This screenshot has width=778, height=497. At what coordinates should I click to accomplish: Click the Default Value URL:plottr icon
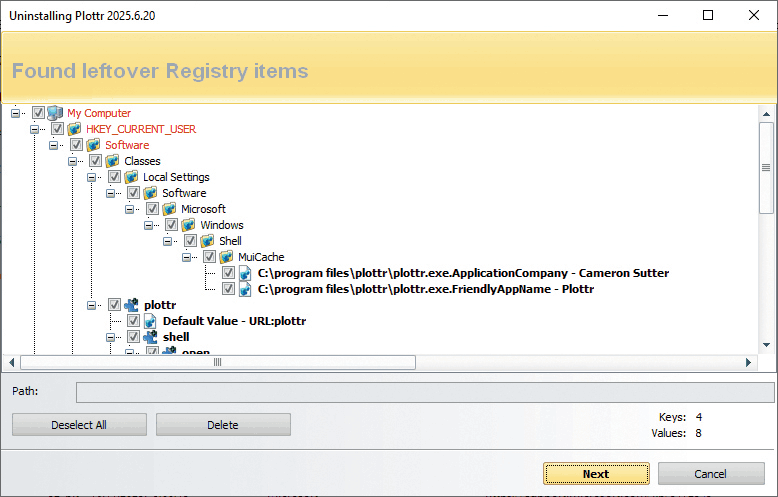(x=150, y=321)
